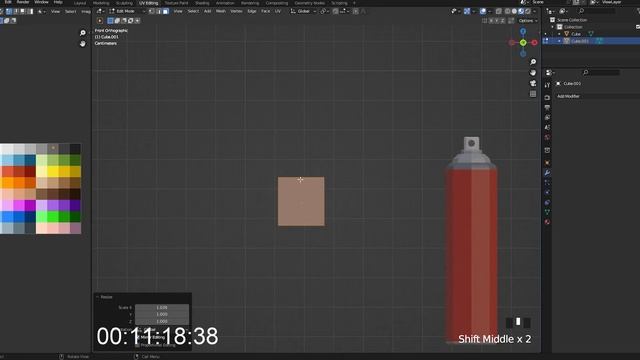Open the Object Data properties tab

(x=547, y=212)
